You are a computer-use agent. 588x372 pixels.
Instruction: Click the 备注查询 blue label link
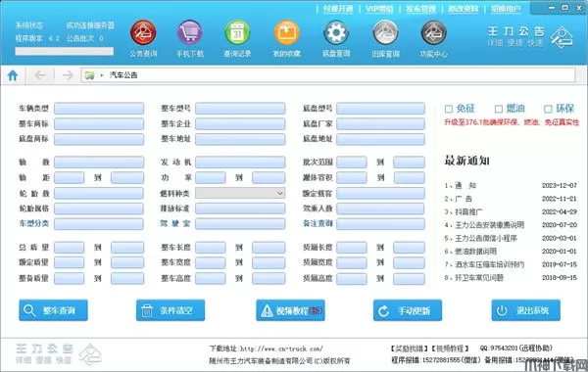pyautogui.click(x=318, y=223)
